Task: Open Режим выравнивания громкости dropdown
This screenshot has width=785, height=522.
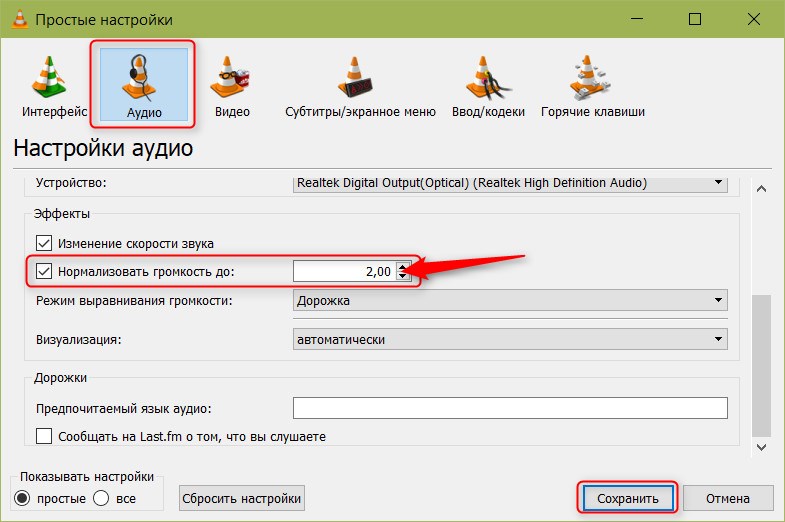Action: pos(510,300)
